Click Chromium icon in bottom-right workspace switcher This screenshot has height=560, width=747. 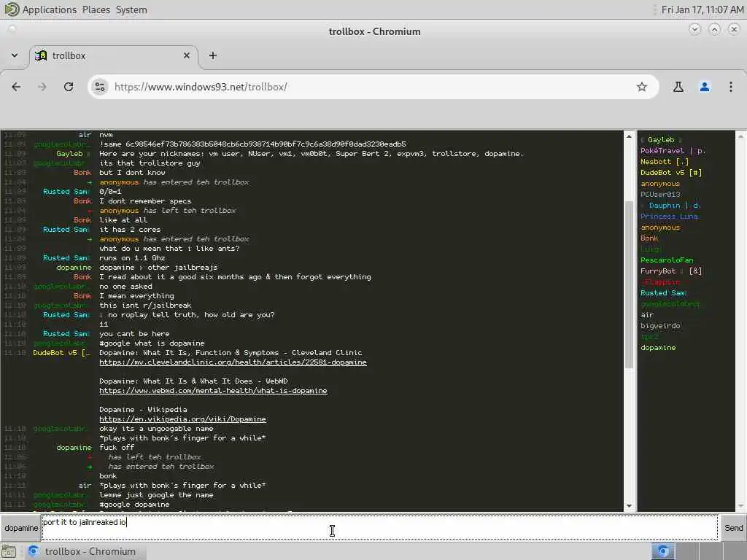click(663, 551)
